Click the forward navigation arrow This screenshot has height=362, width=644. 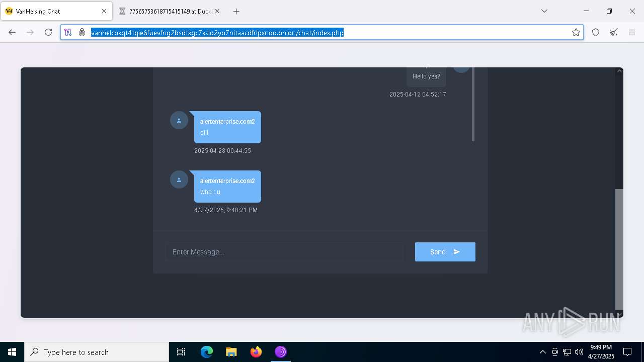coord(30,32)
